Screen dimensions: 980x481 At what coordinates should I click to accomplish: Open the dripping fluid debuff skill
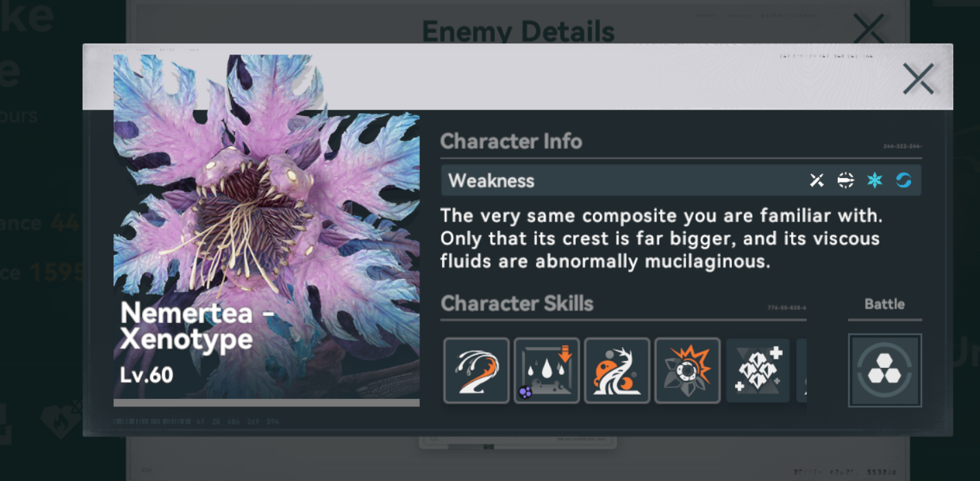point(547,371)
